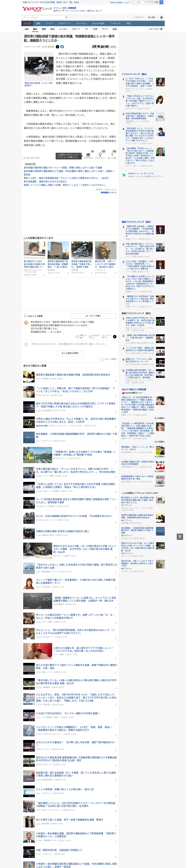Open settings gear icon in header
Screen dimensions: 186x868
coord(161,18)
